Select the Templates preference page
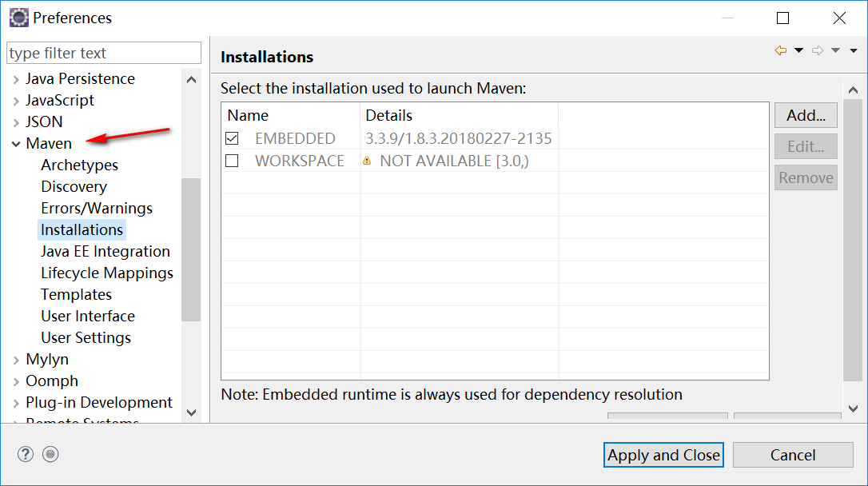868x486 pixels. click(76, 294)
